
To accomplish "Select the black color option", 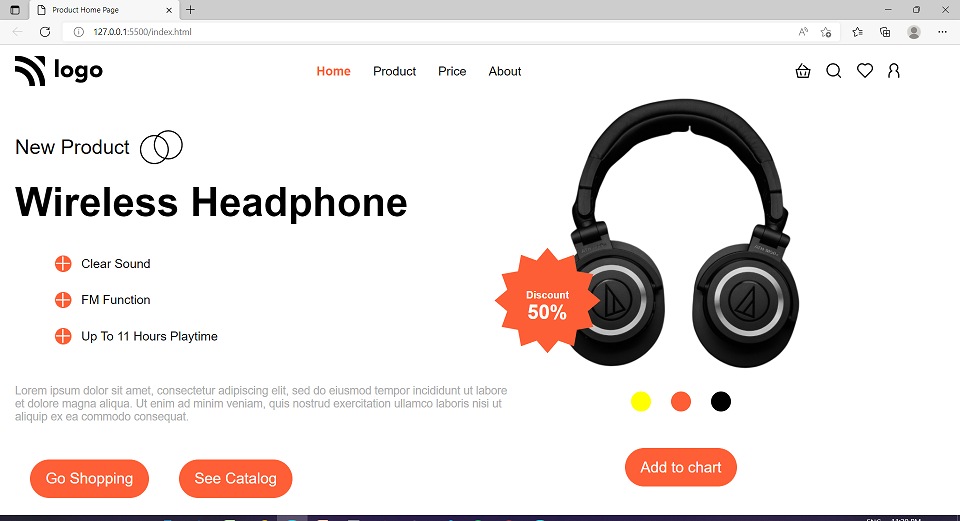I will click(721, 402).
